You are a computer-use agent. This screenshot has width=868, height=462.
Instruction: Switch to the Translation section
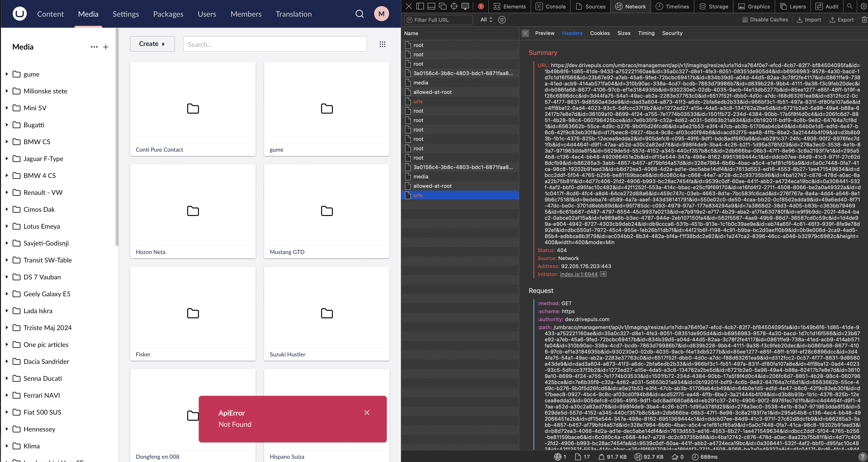[x=293, y=14]
